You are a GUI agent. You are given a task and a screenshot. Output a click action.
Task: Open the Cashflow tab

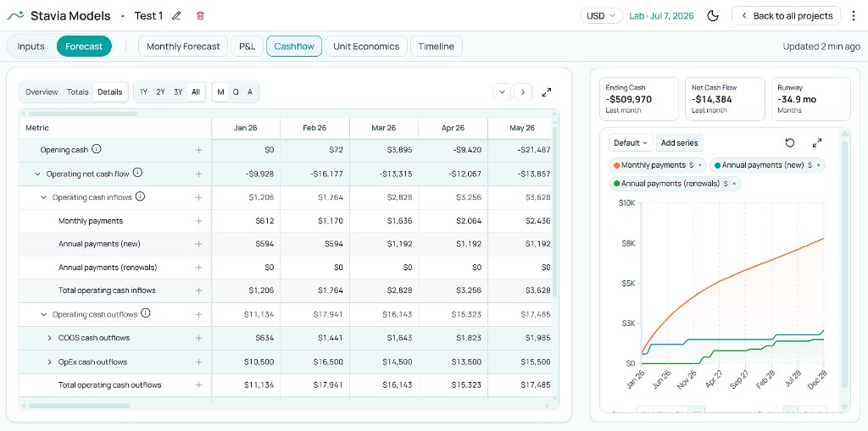coord(294,47)
